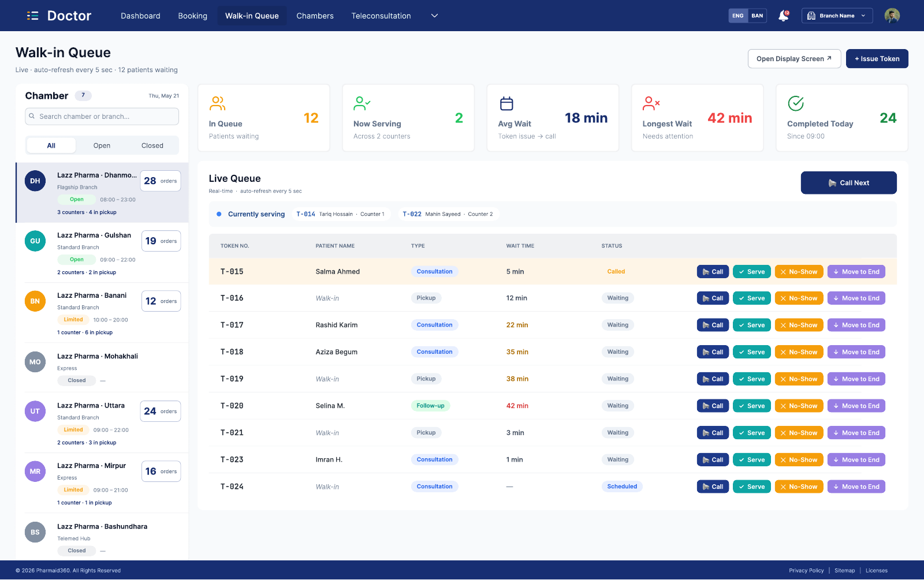The width and height of the screenshot is (924, 580).
Task: Serve token T-024
Action: pyautogui.click(x=751, y=487)
